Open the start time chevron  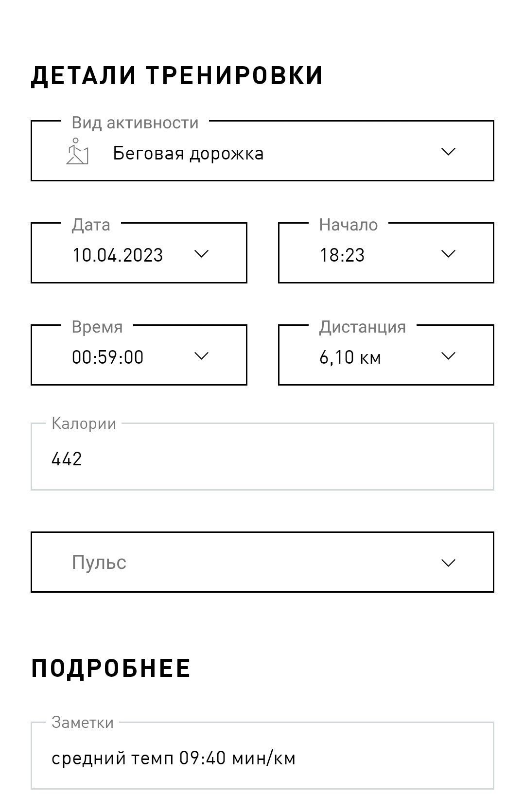click(448, 254)
